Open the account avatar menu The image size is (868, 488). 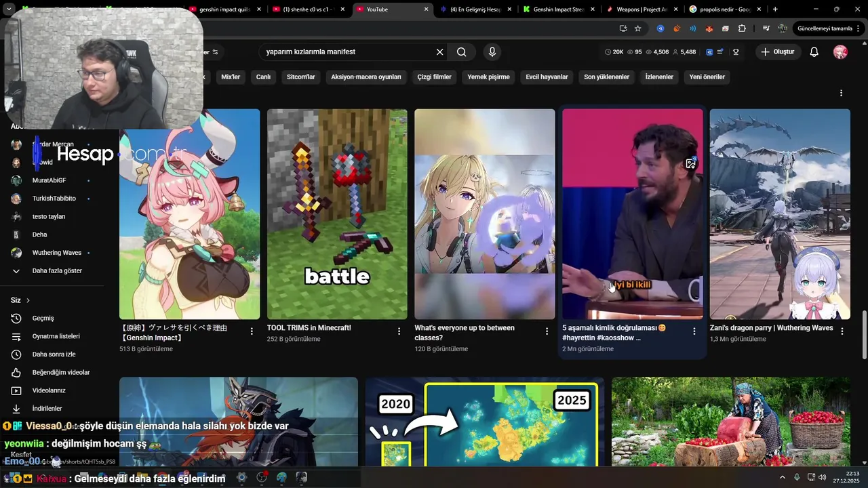[x=840, y=52]
